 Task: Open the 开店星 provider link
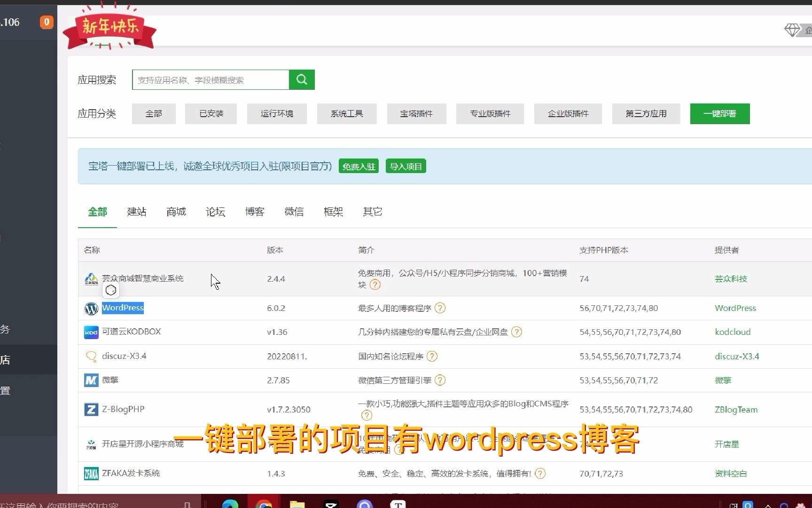(727, 444)
